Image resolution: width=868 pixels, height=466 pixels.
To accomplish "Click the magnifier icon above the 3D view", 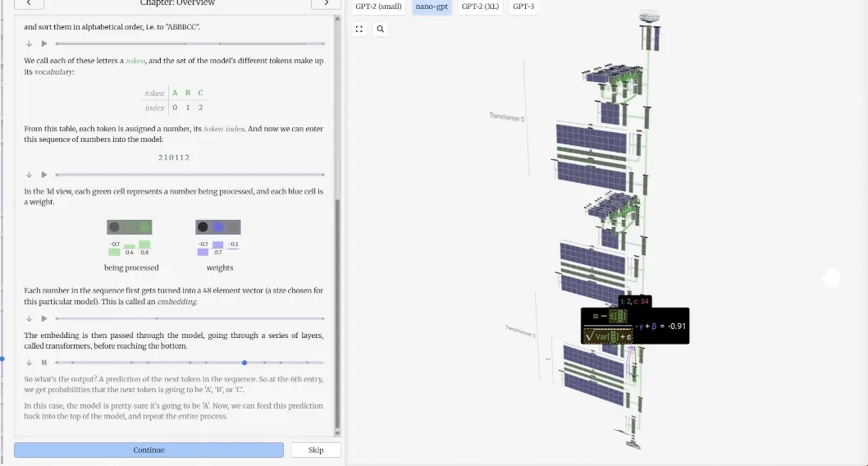I will [380, 29].
